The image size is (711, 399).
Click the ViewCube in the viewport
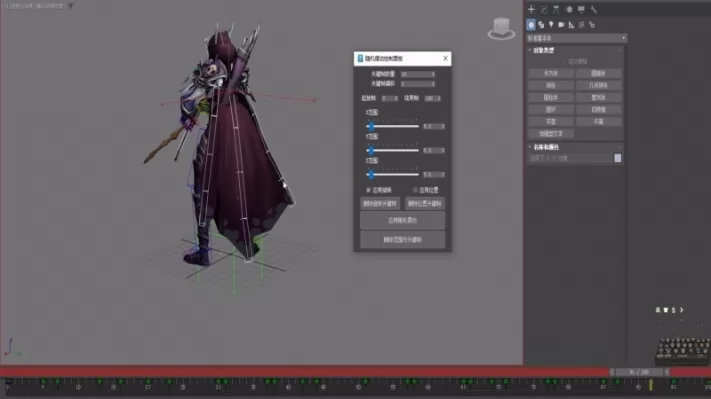501,29
